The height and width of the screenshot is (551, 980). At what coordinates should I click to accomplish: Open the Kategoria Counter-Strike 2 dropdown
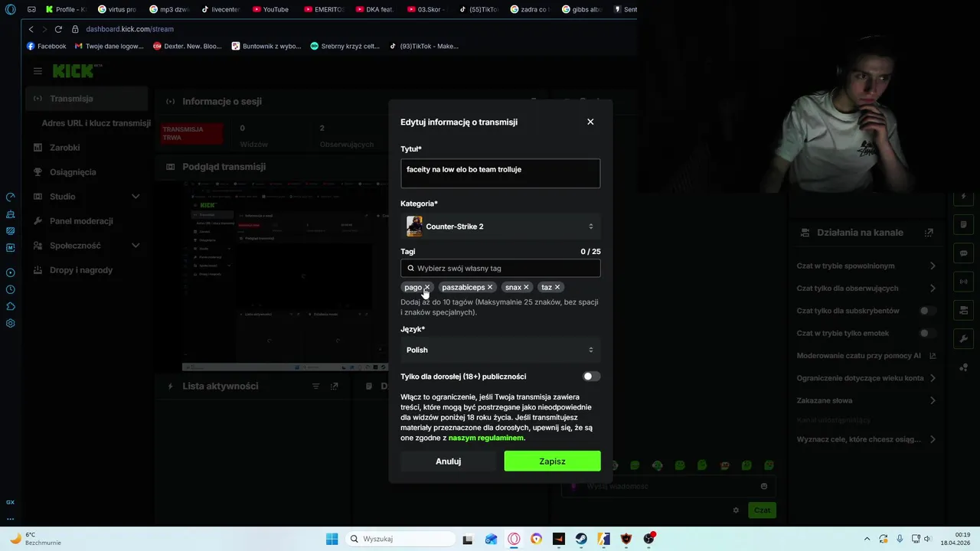click(x=500, y=227)
